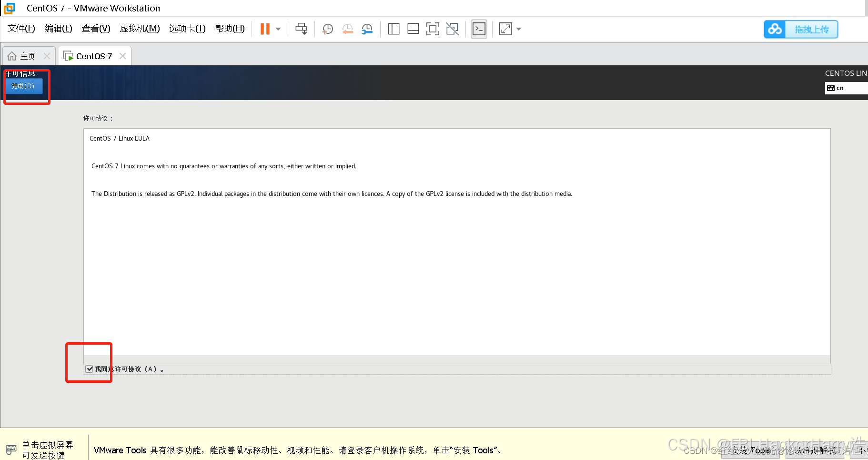868x460 pixels.
Task: Click the cn keyboard layout indicator
Action: pos(846,88)
